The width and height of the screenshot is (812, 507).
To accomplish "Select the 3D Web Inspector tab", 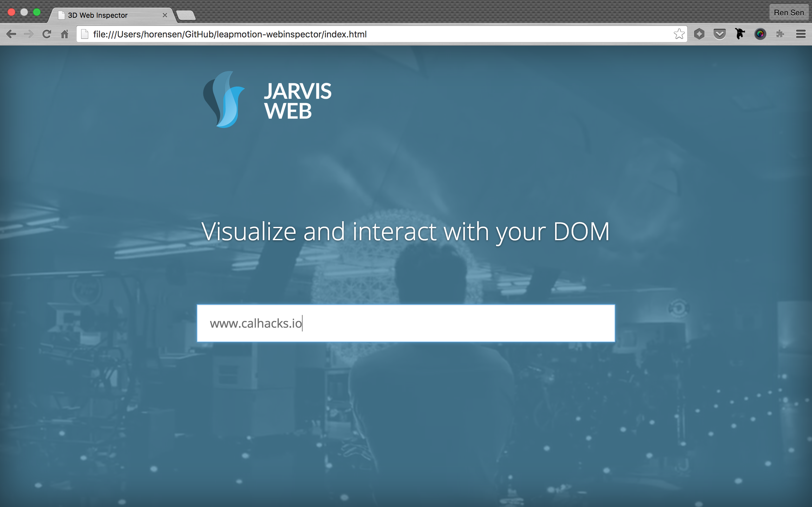I will [x=101, y=16].
